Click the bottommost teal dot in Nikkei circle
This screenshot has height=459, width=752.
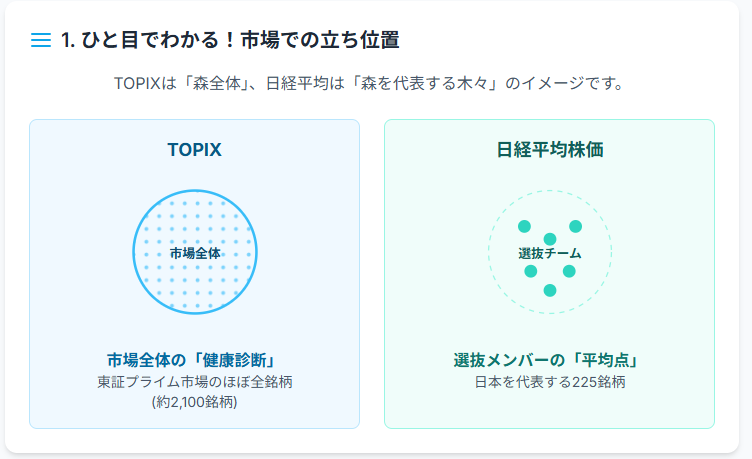pos(549,290)
